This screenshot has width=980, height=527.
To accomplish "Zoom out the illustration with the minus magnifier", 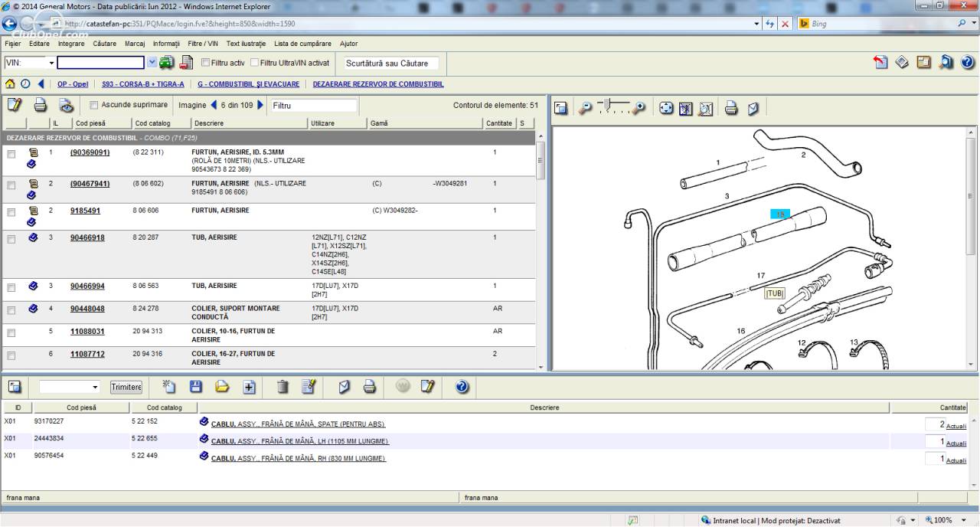I will click(x=586, y=108).
